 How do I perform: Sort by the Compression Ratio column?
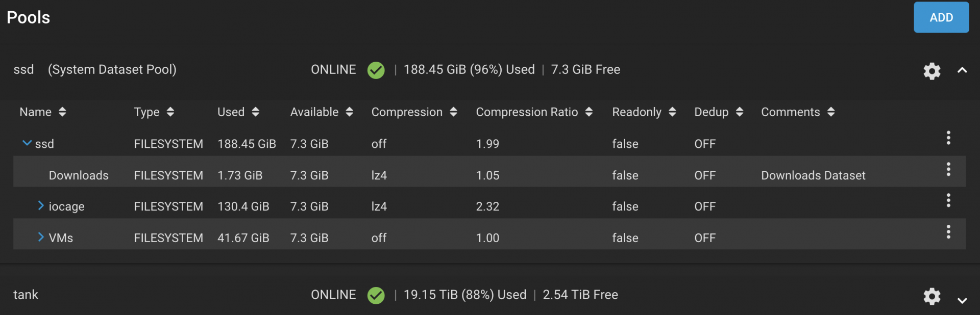point(534,112)
